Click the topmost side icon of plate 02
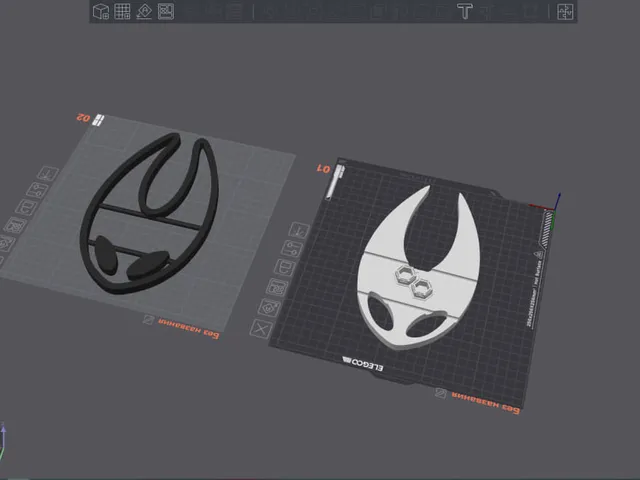This screenshot has width=640, height=480. pos(48,173)
